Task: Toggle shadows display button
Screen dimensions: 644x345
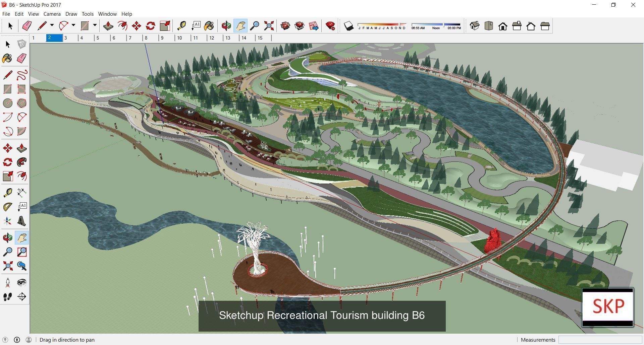Action: [x=349, y=26]
